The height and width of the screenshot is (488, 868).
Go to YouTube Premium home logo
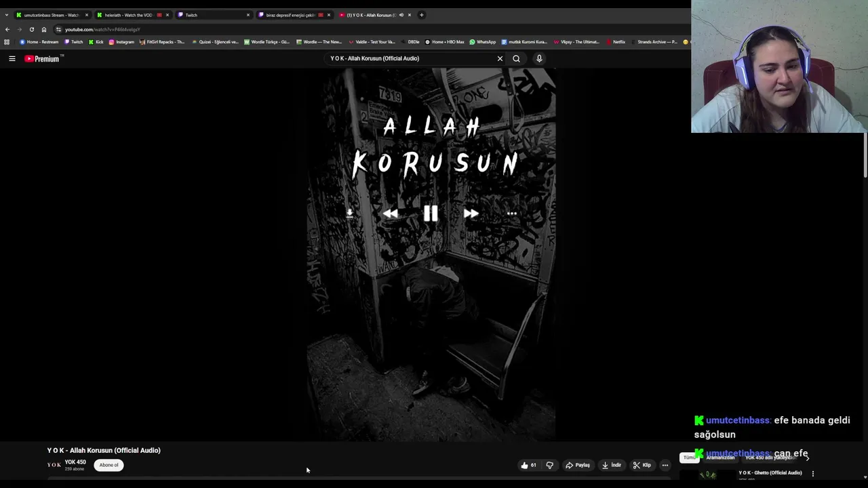(42, 59)
